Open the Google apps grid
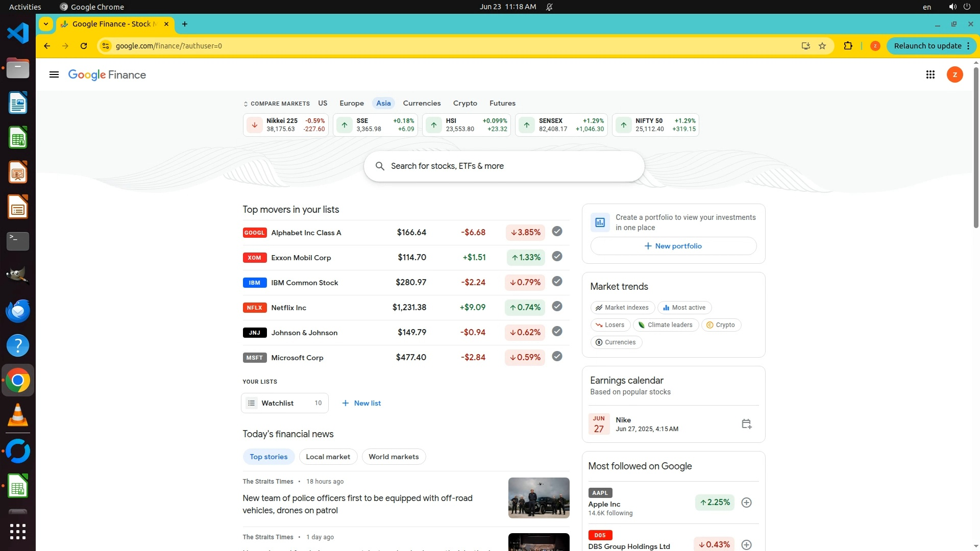This screenshot has width=980, height=551. pyautogui.click(x=930, y=74)
